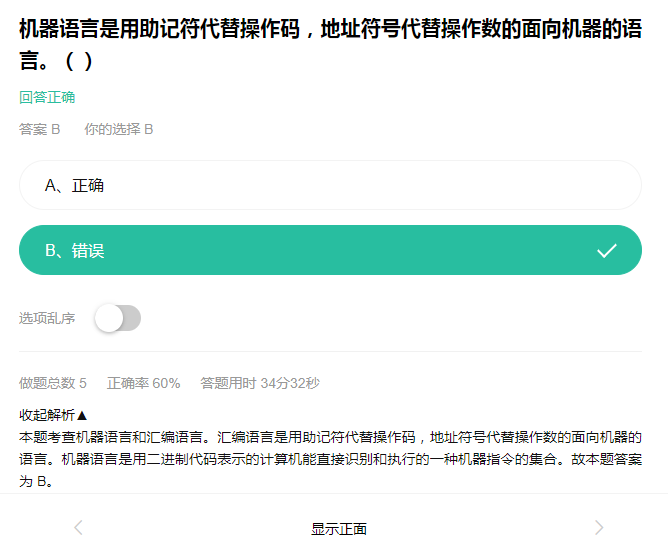The height and width of the screenshot is (551, 668).
Task: Go to the next question arrow
Action: tap(599, 528)
